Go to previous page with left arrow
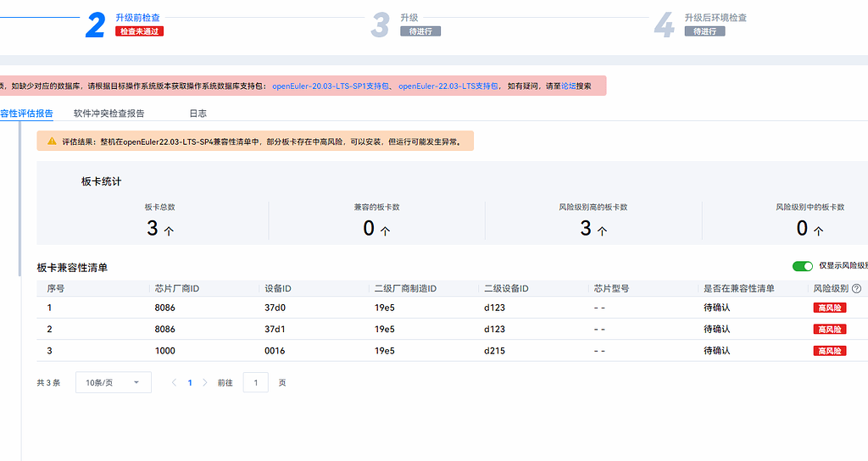Image resolution: width=868 pixels, height=461 pixels. [175, 383]
